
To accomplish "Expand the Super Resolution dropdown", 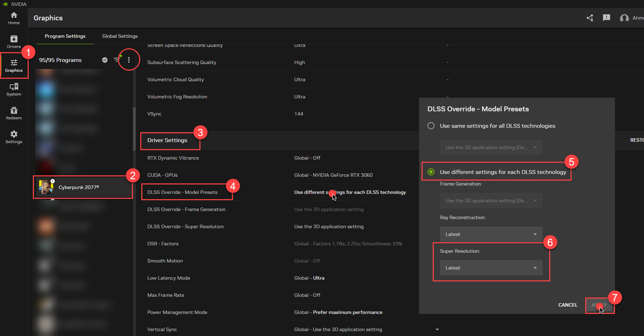I will pos(491,268).
